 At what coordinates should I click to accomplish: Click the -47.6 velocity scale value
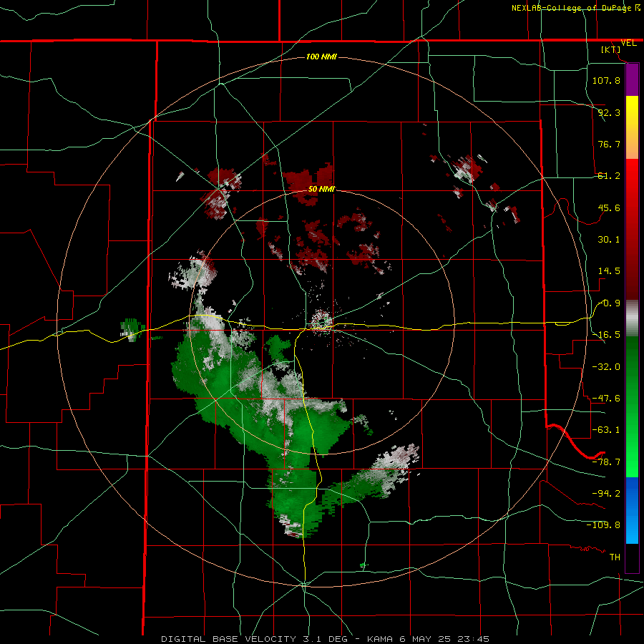[606, 399]
